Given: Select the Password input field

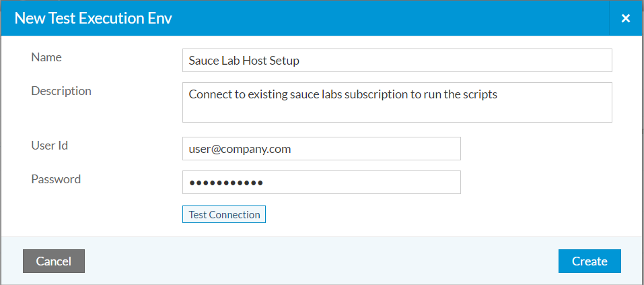Looking at the screenshot, I should [322, 182].
